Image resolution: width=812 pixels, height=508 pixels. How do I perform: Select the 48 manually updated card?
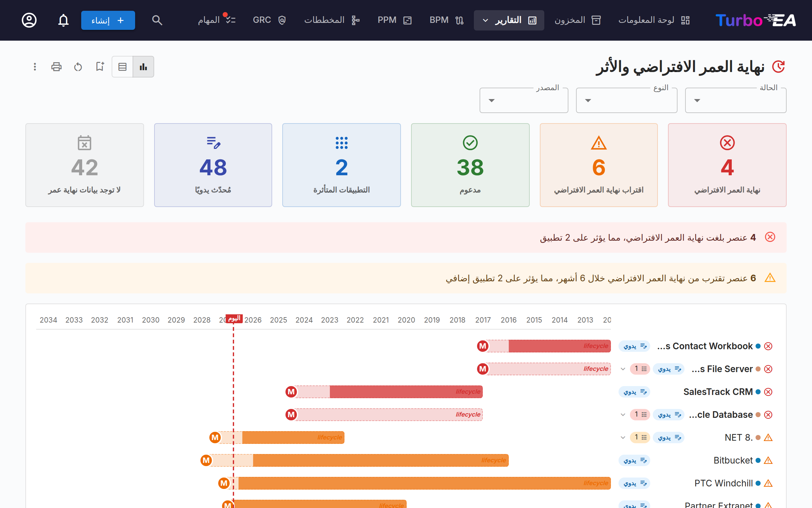point(213,165)
